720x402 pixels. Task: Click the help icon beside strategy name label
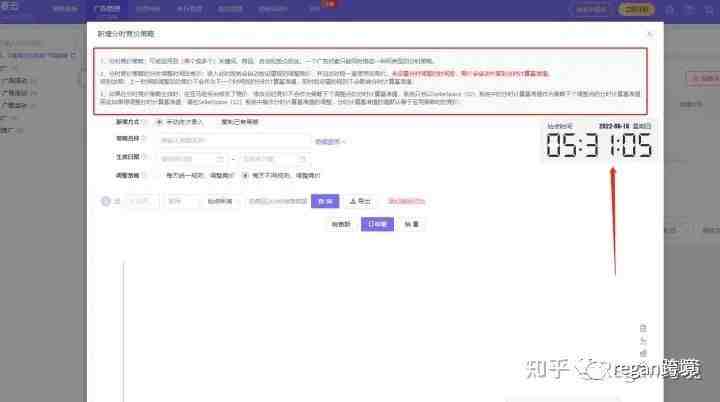click(x=144, y=138)
